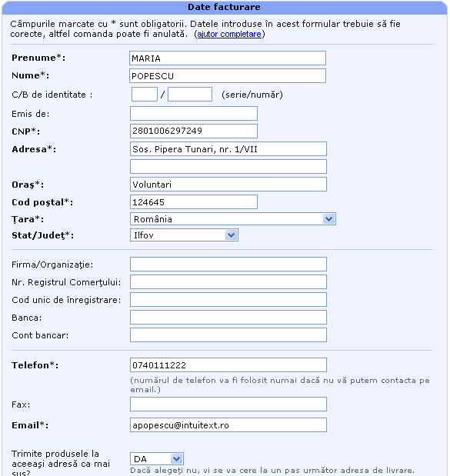Screen dimensions: 450x476
Task: Focus the Email address field
Action: pyautogui.click(x=228, y=425)
